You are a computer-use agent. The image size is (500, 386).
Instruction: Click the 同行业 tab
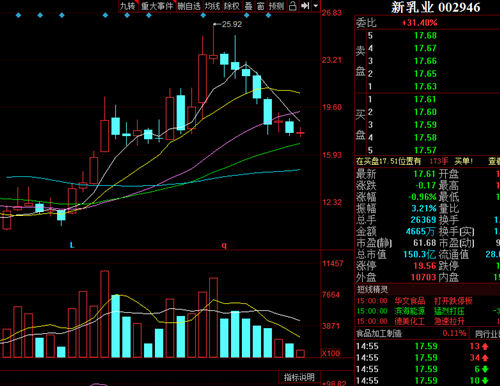coord(487,333)
